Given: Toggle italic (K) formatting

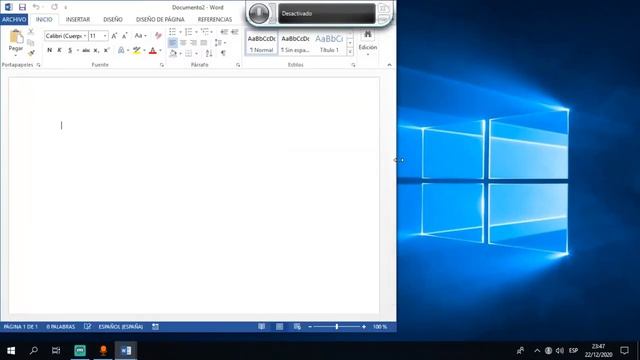Looking at the screenshot, I should [x=60, y=50].
